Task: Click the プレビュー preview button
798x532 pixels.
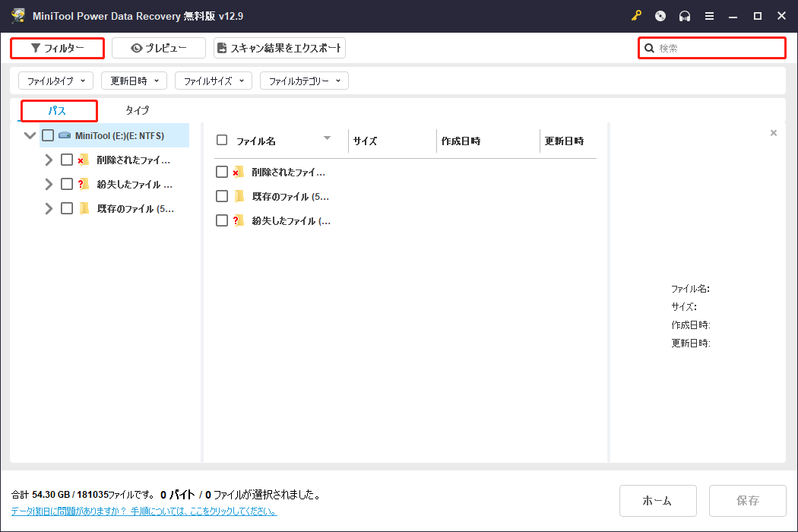Action: pyautogui.click(x=159, y=48)
